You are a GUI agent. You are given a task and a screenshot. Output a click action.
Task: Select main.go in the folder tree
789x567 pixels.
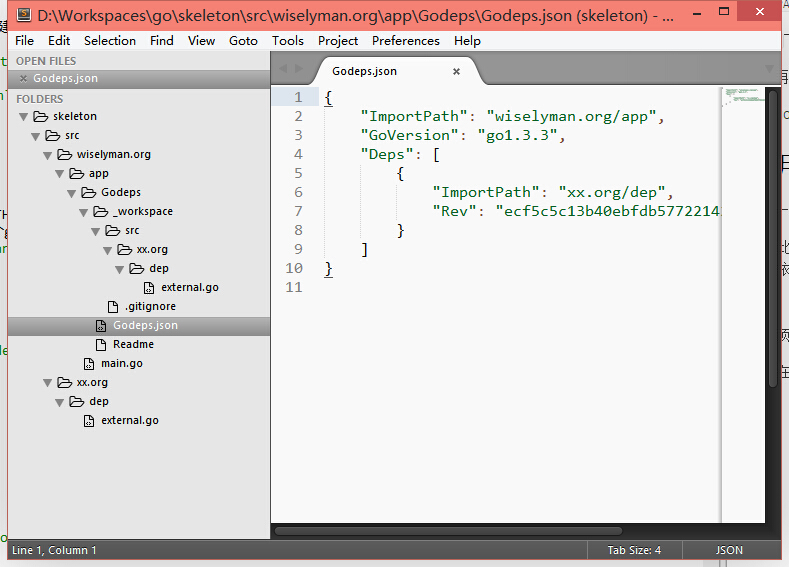click(122, 364)
